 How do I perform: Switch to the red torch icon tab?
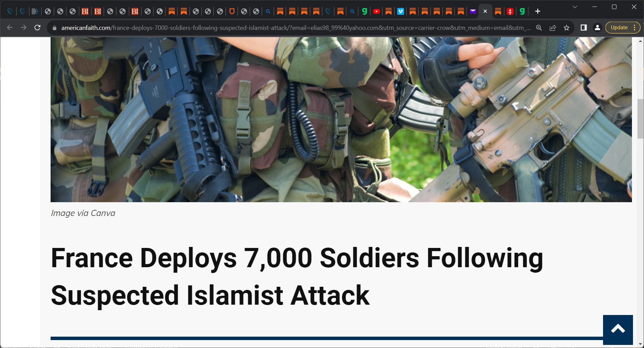[510, 11]
